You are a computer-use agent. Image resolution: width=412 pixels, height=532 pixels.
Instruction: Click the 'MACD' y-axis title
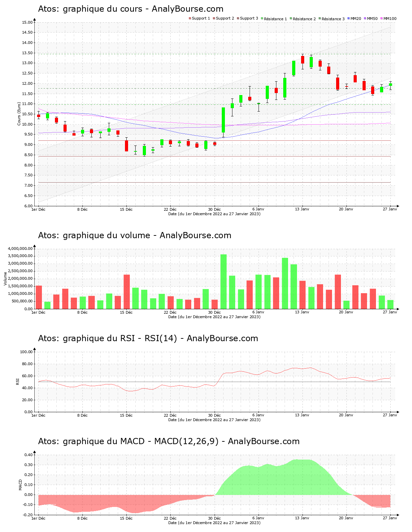20,484
